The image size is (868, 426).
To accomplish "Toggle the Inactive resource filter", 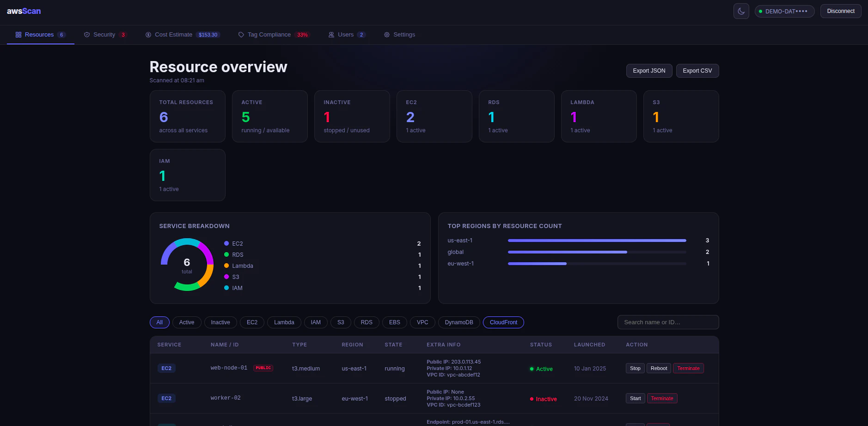I will tap(220, 322).
